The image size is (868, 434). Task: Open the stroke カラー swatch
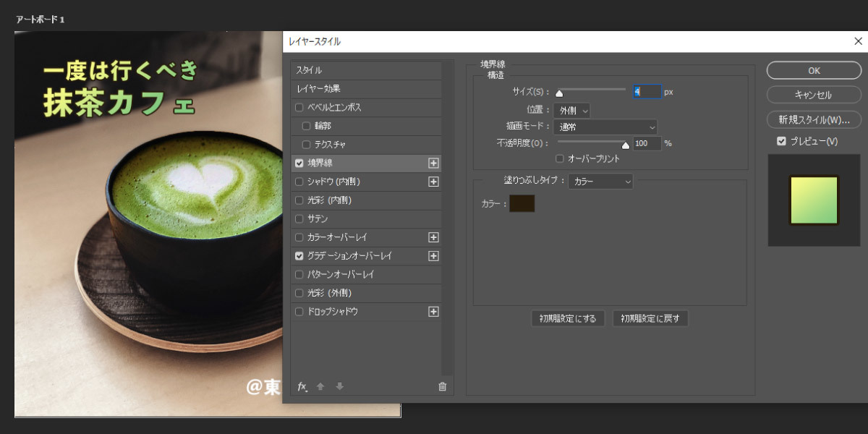pos(522,203)
